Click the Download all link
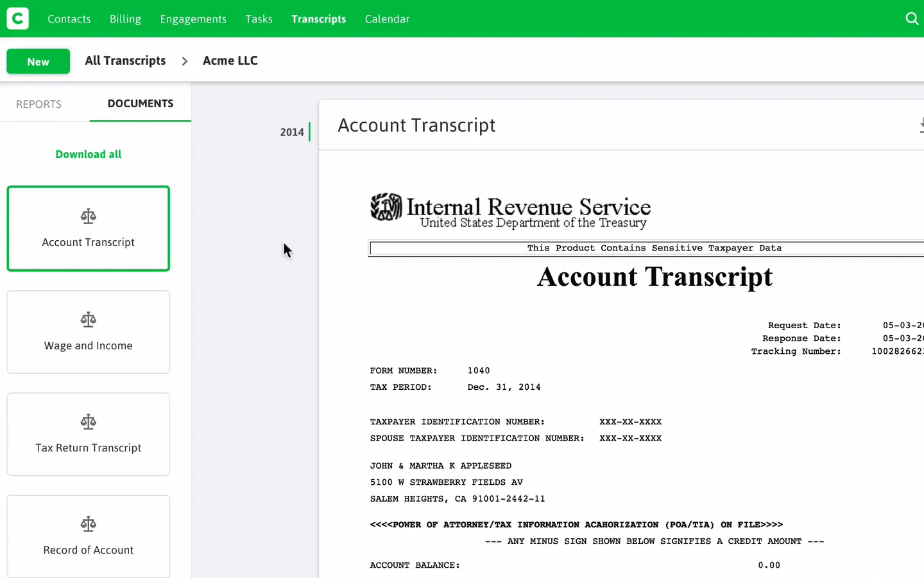This screenshot has height=578, width=924. (x=89, y=154)
